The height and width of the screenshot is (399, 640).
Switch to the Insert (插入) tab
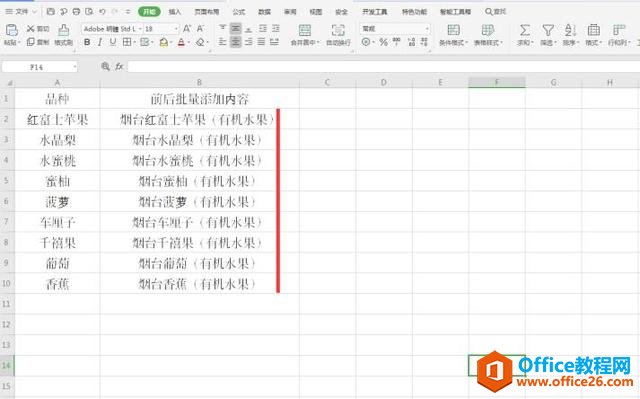pos(175,12)
